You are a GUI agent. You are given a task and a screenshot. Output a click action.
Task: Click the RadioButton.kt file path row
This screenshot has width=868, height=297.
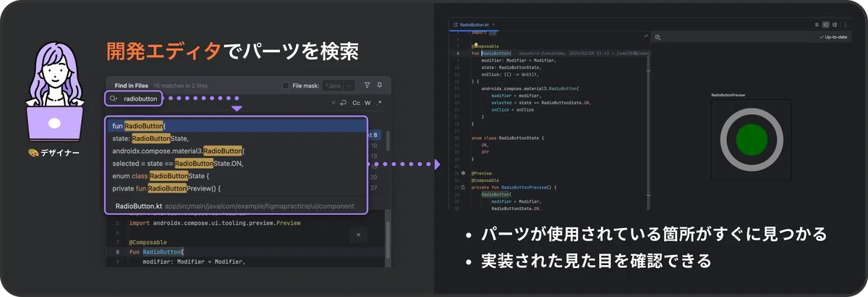(x=237, y=206)
